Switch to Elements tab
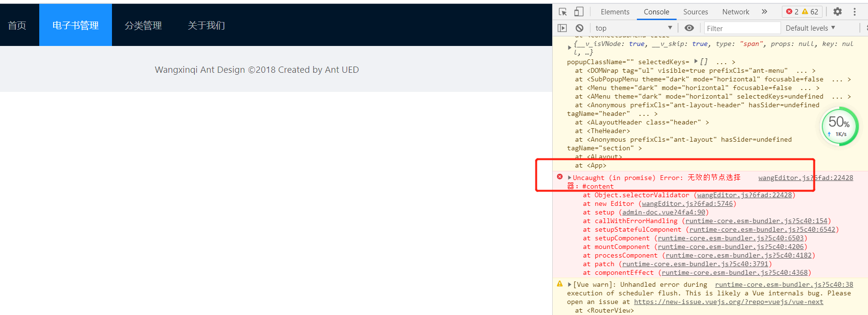Image resolution: width=868 pixels, height=315 pixels. 615,12
